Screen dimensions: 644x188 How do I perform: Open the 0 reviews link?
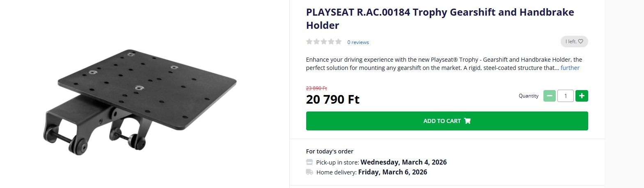(358, 42)
